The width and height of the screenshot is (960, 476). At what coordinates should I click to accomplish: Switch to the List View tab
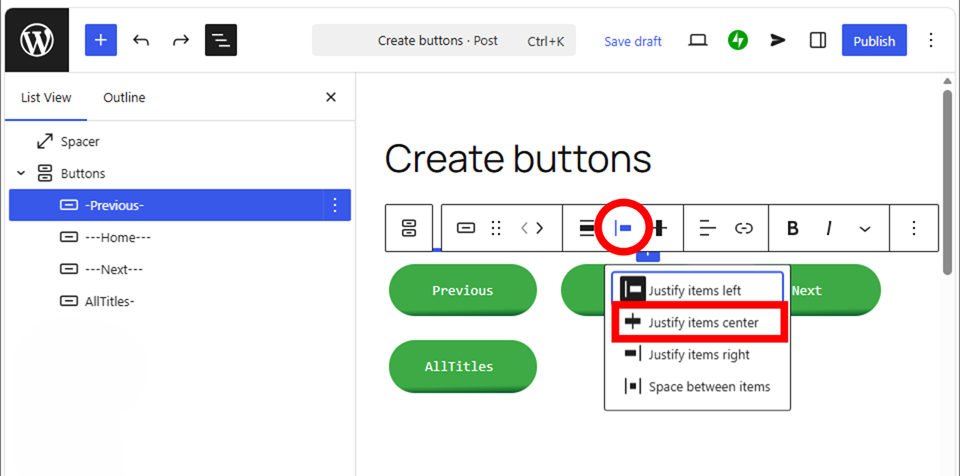46,97
